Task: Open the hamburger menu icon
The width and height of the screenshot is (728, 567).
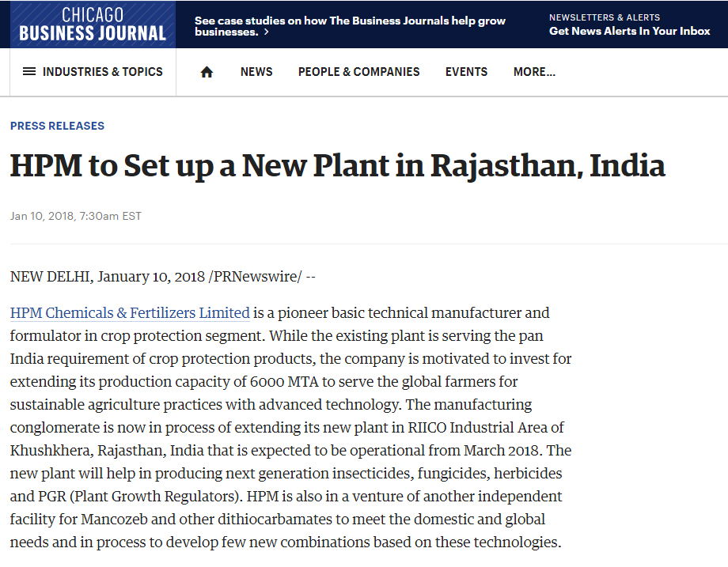Action: [29, 71]
